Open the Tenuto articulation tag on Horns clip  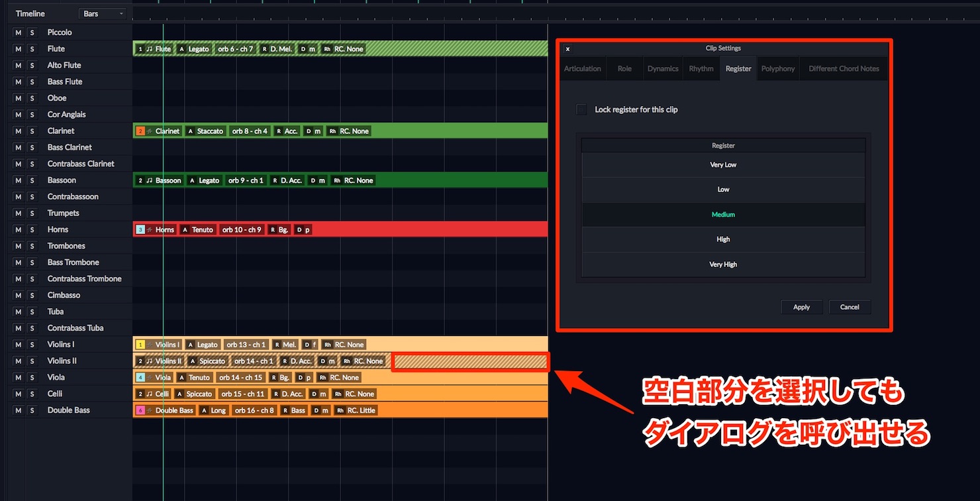pos(198,230)
